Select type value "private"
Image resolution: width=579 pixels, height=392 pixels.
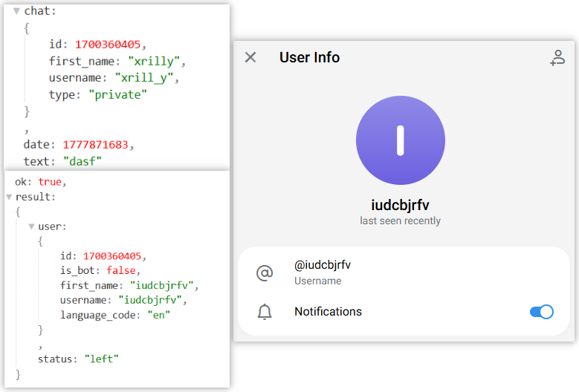pyautogui.click(x=117, y=95)
